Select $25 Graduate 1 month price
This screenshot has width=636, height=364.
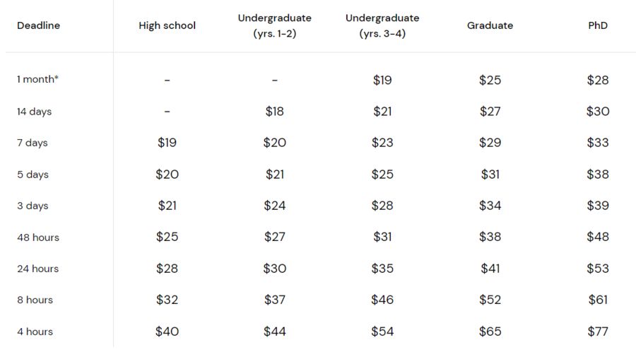coord(490,80)
